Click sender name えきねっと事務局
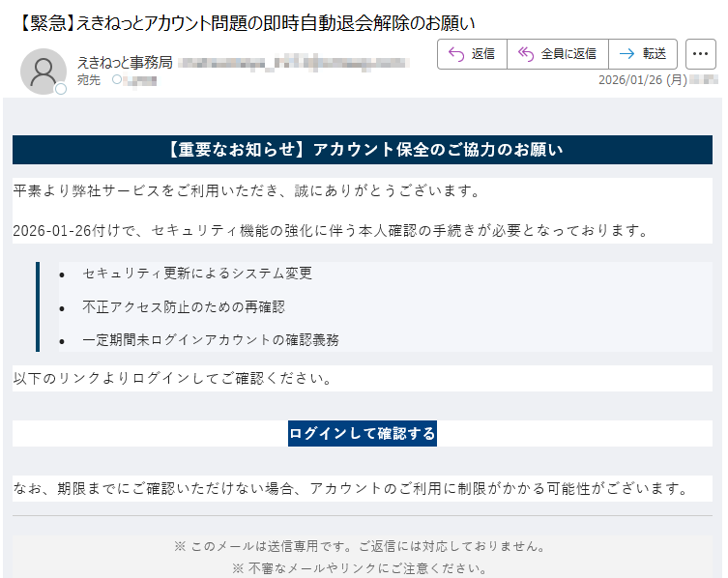The width and height of the screenshot is (728, 578). pyautogui.click(x=125, y=62)
